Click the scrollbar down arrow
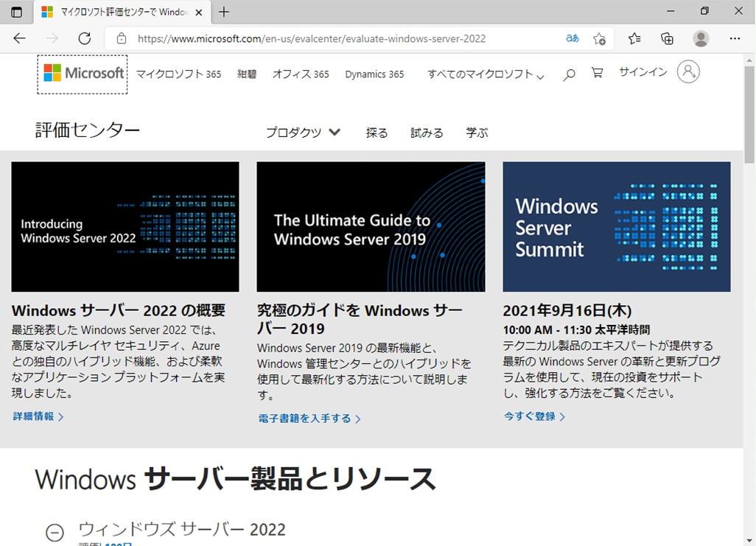Image resolution: width=756 pixels, height=546 pixels. pyautogui.click(x=749, y=541)
